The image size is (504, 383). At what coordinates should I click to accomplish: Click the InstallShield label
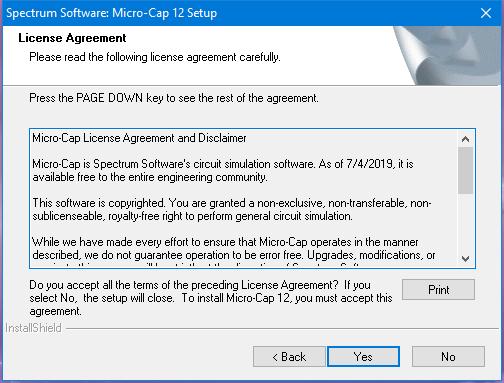coord(33,328)
